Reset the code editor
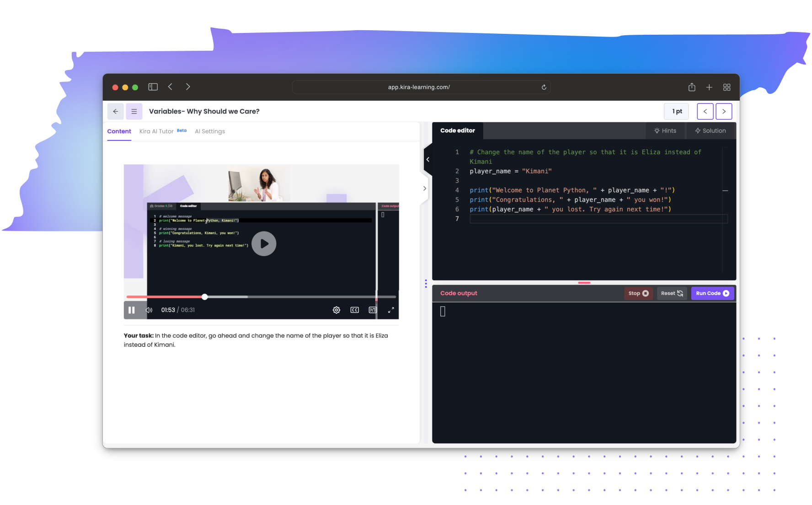The width and height of the screenshot is (812, 505). (672, 294)
